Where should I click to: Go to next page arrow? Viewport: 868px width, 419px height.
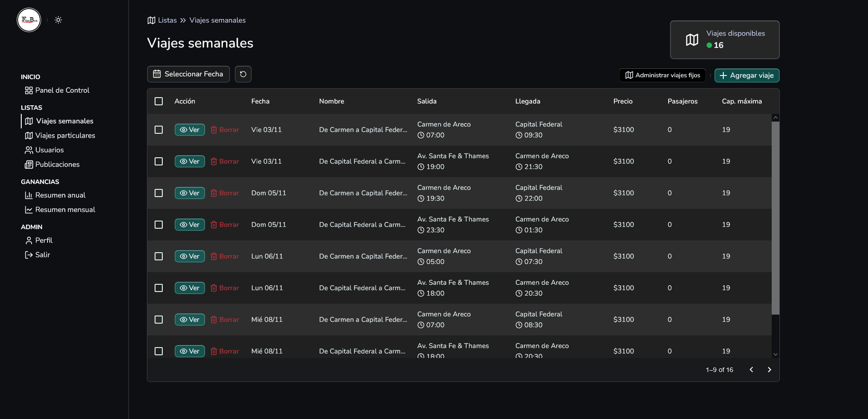pyautogui.click(x=769, y=370)
